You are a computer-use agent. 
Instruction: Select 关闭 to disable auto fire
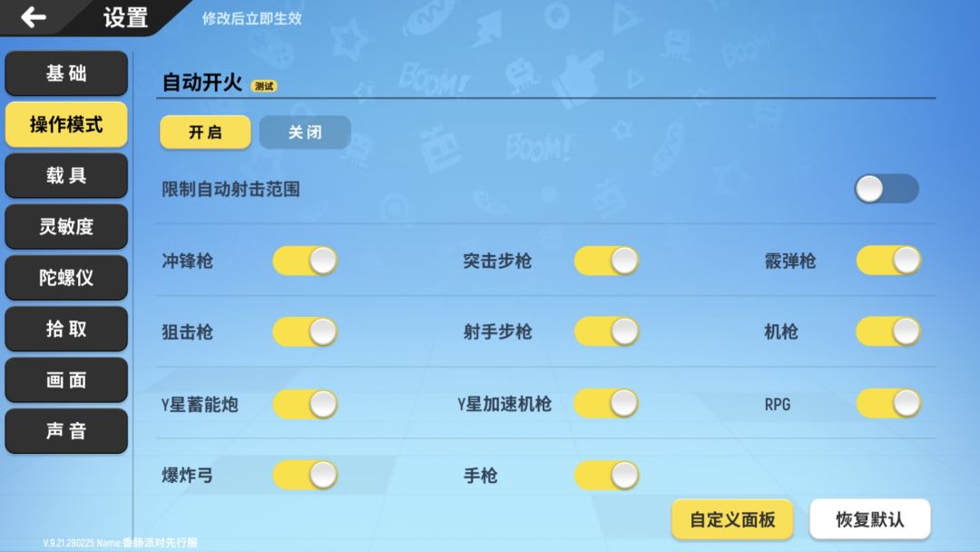[x=305, y=132]
